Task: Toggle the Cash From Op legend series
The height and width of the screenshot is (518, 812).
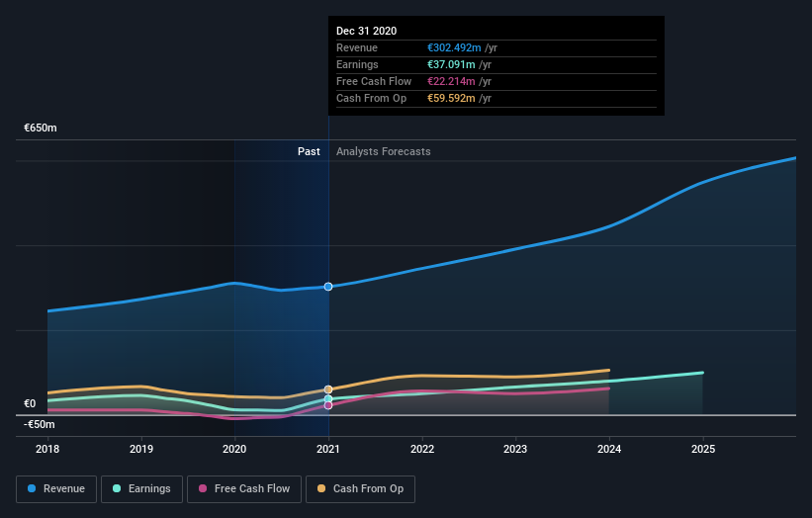Action: pyautogui.click(x=360, y=489)
